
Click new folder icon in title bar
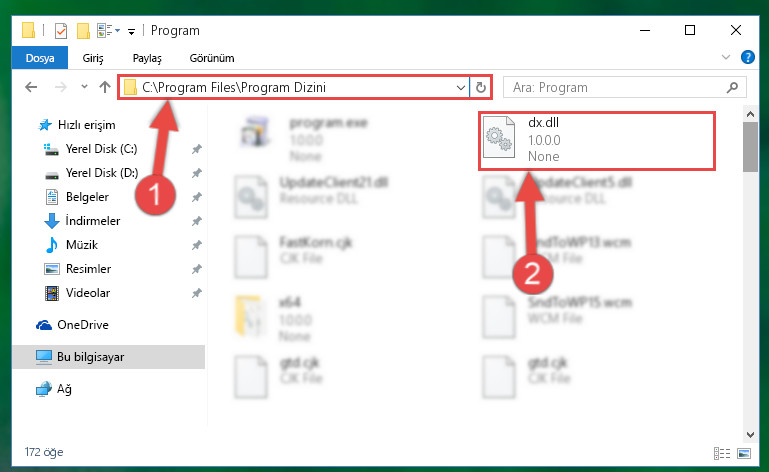click(83, 30)
